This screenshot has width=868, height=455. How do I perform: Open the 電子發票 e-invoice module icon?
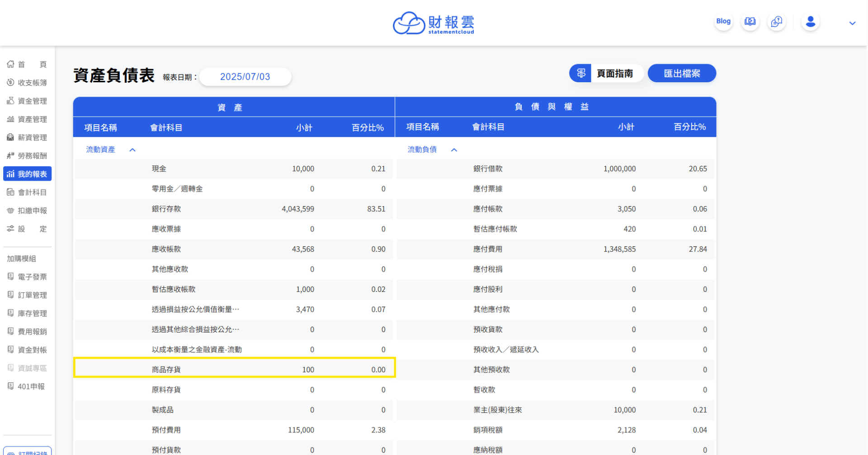click(x=10, y=277)
